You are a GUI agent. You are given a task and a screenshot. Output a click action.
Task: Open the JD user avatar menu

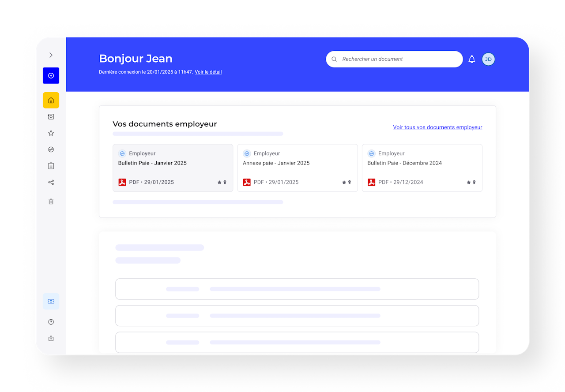(x=488, y=59)
